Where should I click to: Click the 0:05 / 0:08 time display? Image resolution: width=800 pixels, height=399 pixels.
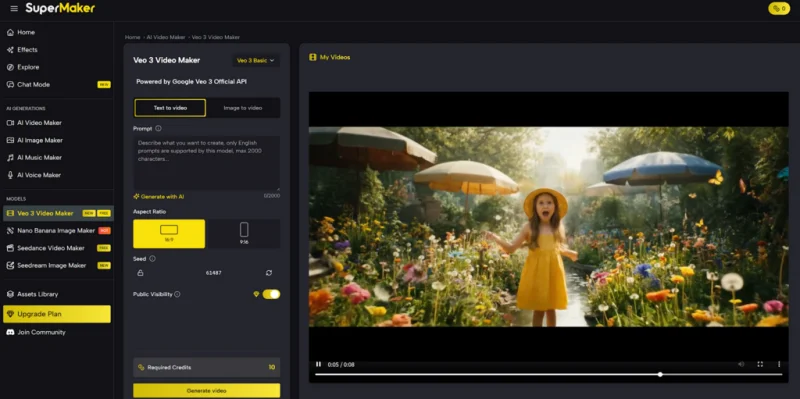[341, 365]
